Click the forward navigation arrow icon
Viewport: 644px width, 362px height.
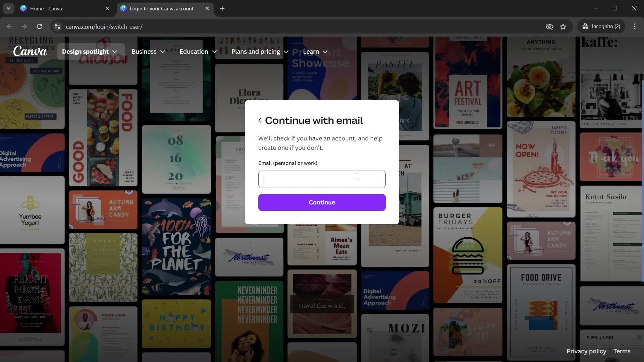coord(24,26)
